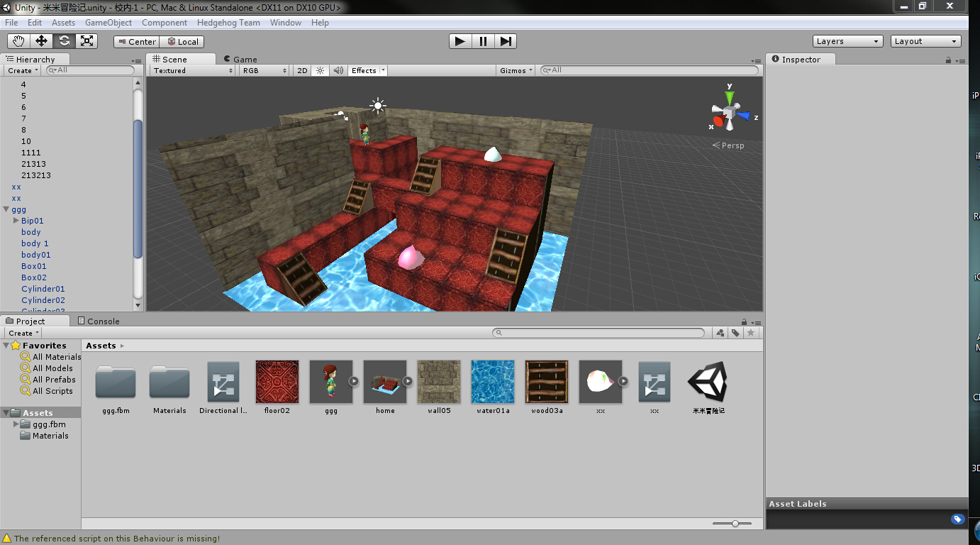Click the Play button

click(x=460, y=41)
